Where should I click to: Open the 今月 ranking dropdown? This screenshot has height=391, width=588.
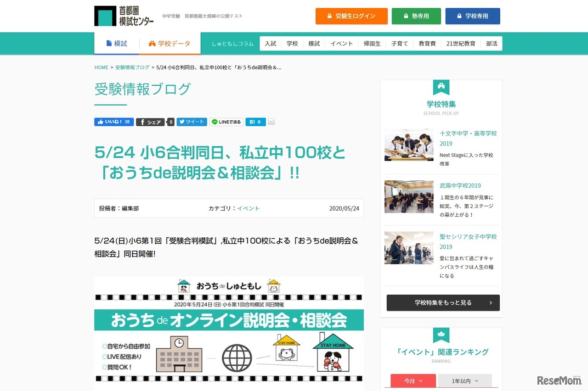[x=413, y=381]
